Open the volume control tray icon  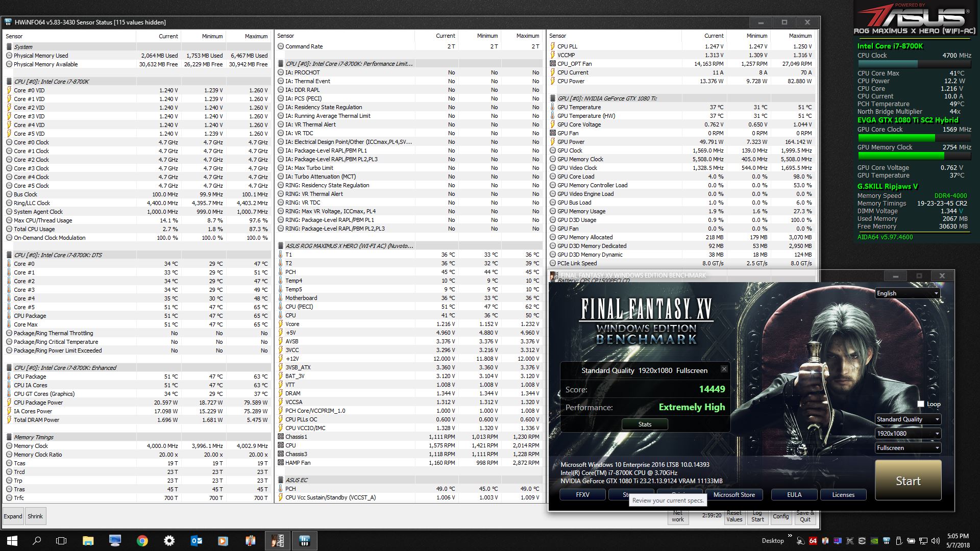pyautogui.click(x=936, y=541)
